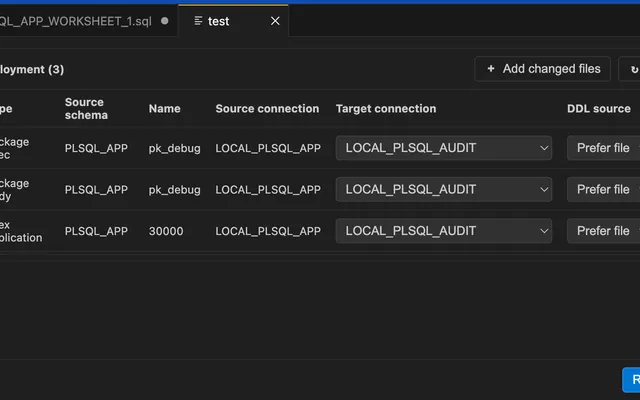Image resolution: width=640 pixels, height=400 pixels.
Task: Close the test tab
Action: tap(275, 21)
